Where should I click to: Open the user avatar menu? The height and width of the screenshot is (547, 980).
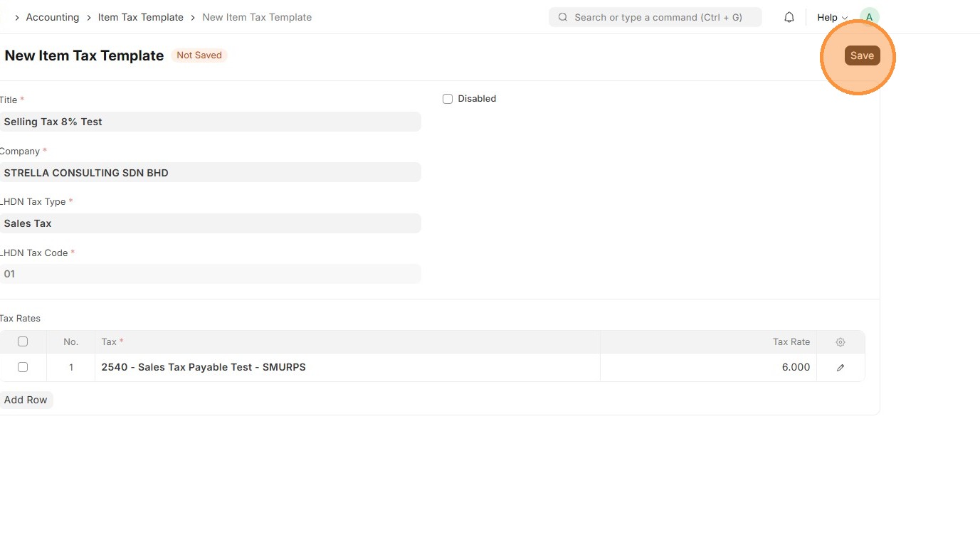click(x=869, y=17)
